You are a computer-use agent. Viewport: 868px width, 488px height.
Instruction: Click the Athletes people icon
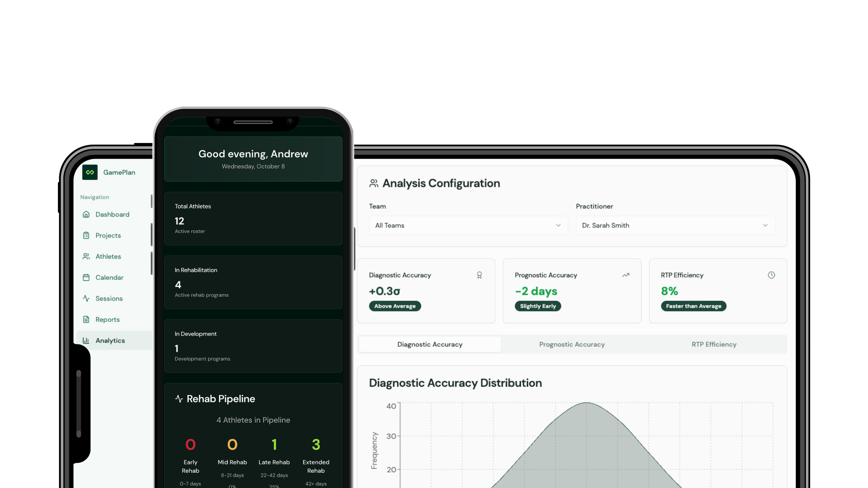pos(86,256)
